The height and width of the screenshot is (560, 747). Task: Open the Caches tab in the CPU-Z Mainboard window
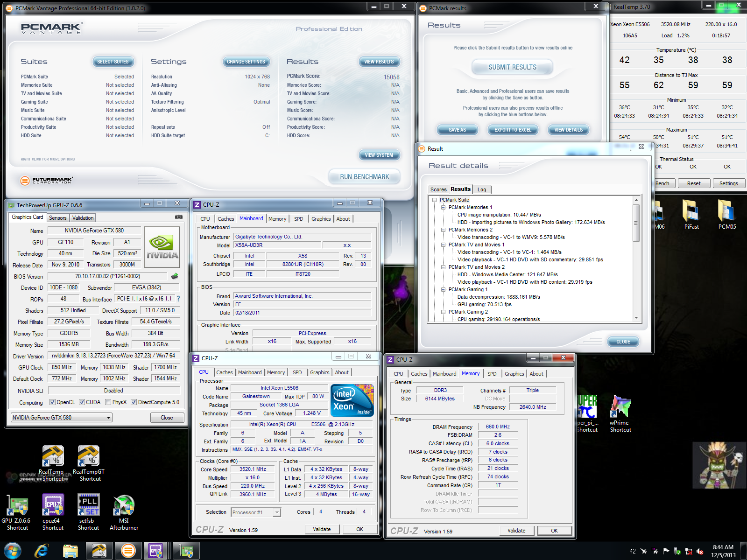[226, 219]
